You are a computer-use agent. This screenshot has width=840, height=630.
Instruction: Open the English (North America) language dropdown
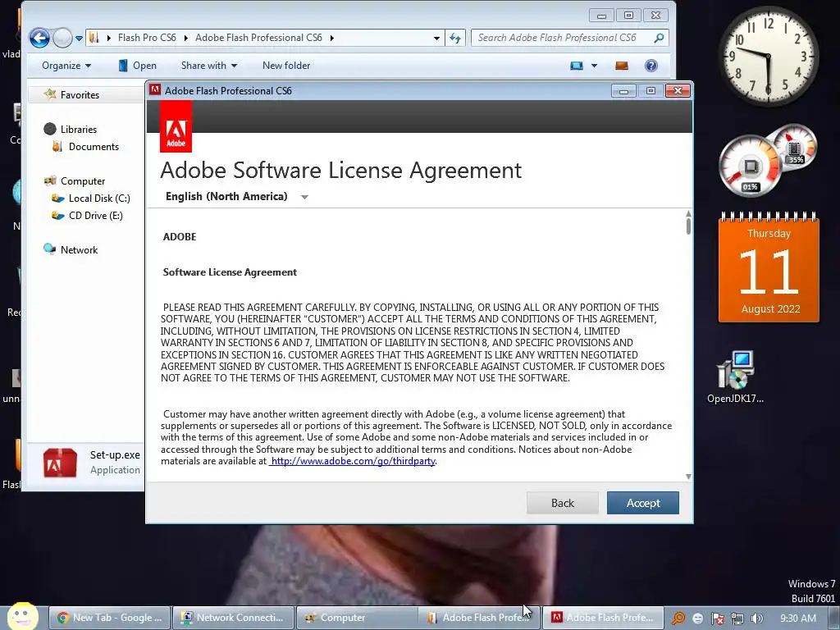coord(236,197)
